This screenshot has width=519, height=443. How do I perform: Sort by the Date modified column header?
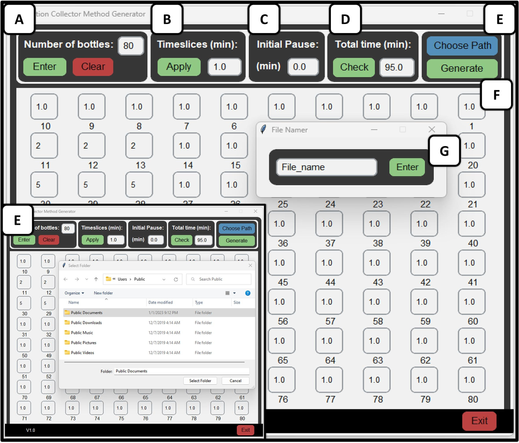point(160,302)
